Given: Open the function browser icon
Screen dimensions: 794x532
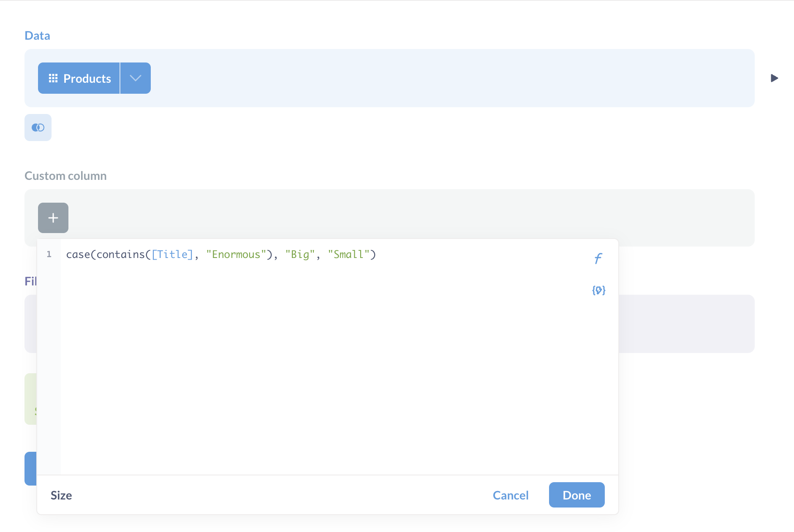Looking at the screenshot, I should coord(598,258).
